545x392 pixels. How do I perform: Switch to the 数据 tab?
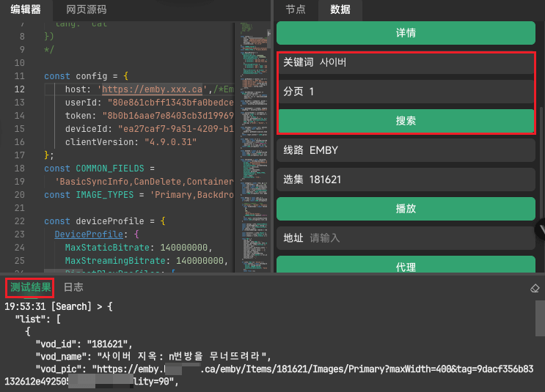[340, 10]
